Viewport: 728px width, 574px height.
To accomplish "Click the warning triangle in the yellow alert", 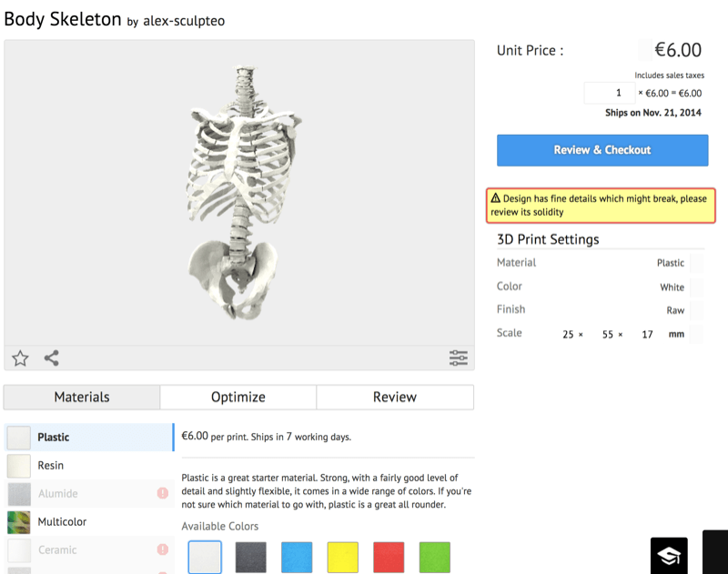I will (x=496, y=198).
